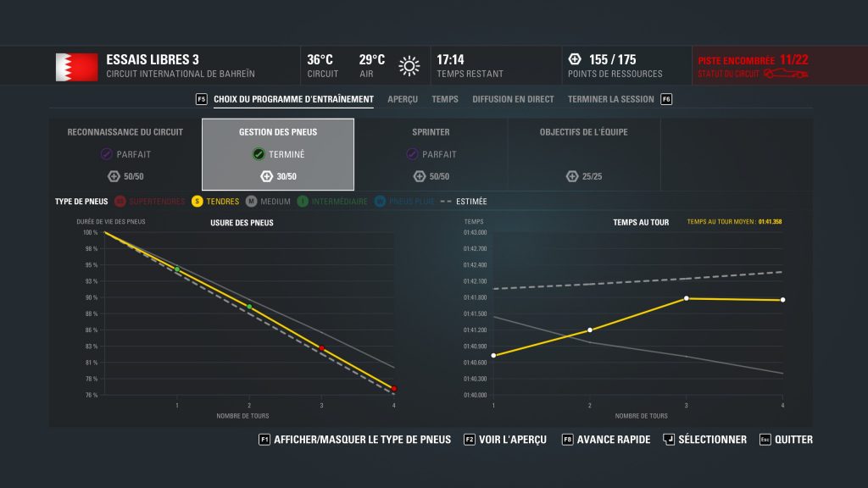Click the weather sun icon
The width and height of the screenshot is (868, 488).
click(409, 64)
